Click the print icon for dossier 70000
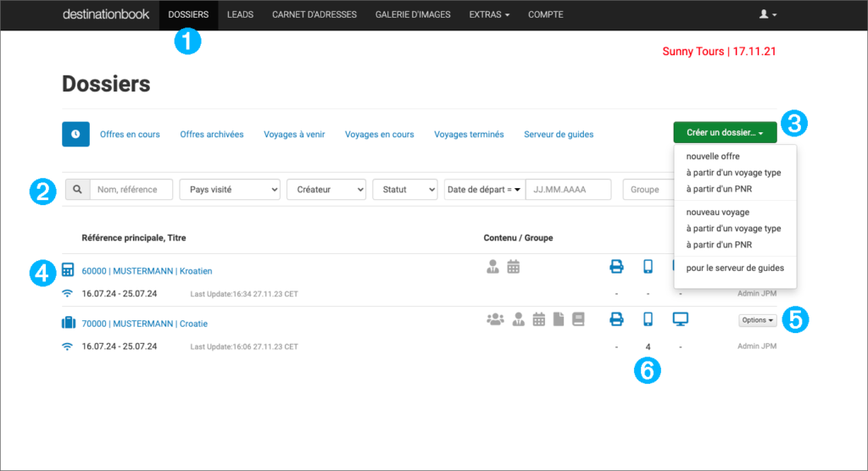868x471 pixels. click(x=616, y=319)
